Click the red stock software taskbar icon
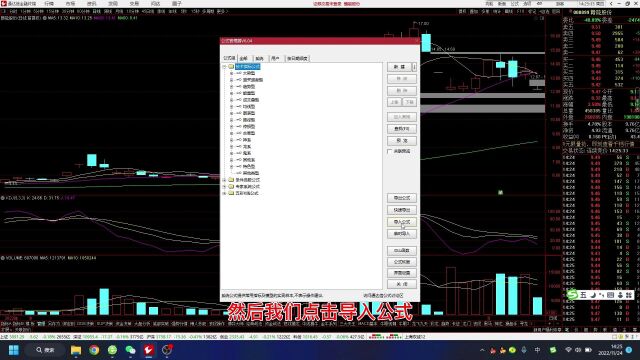The height and width of the screenshot is (360, 640). click(149, 350)
